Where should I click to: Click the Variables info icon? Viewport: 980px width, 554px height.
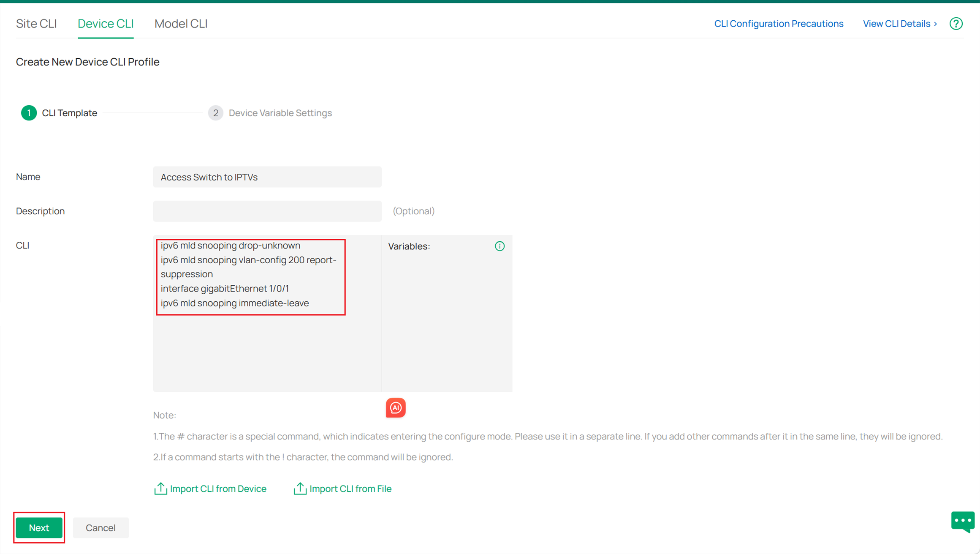pos(500,246)
